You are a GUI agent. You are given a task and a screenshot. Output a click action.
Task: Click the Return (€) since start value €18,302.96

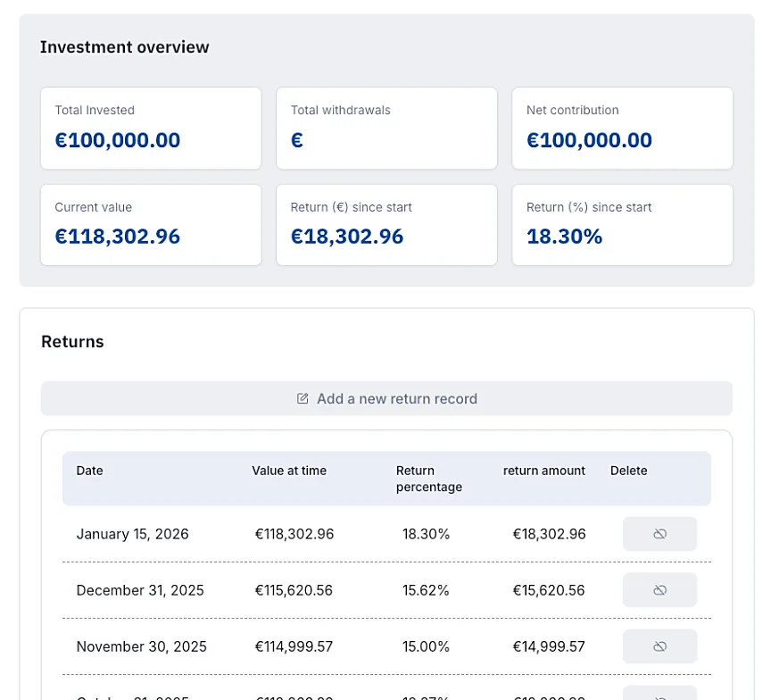[346, 237]
